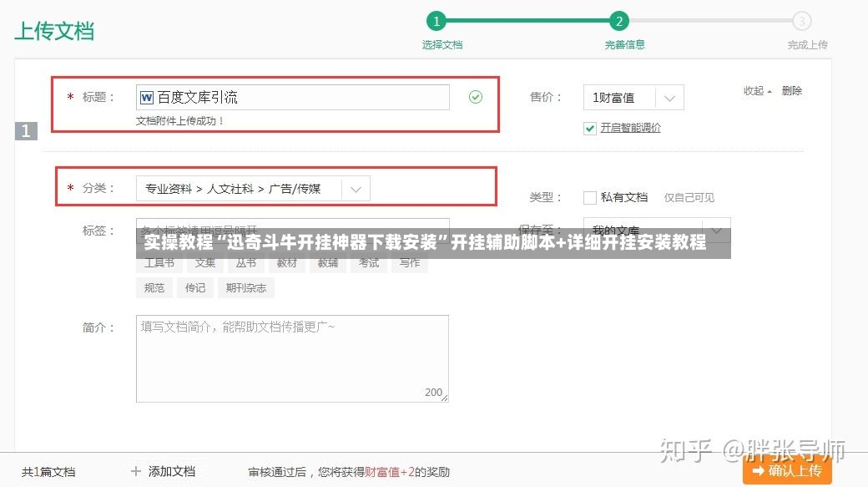This screenshot has width=868, height=487.
Task: Click the 选择文档 step label
Action: 442,45
